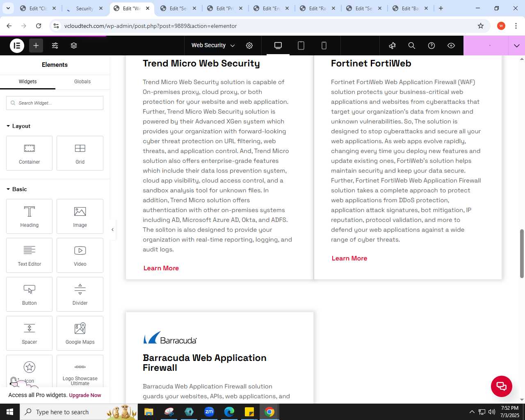525x420 pixels.
Task: Show hidden system tray icons
Action: [472, 412]
